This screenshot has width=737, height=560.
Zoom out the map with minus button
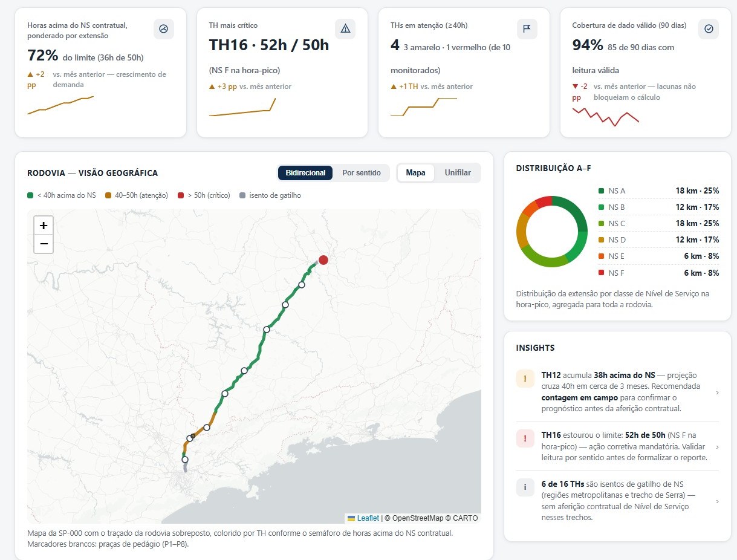(44, 244)
